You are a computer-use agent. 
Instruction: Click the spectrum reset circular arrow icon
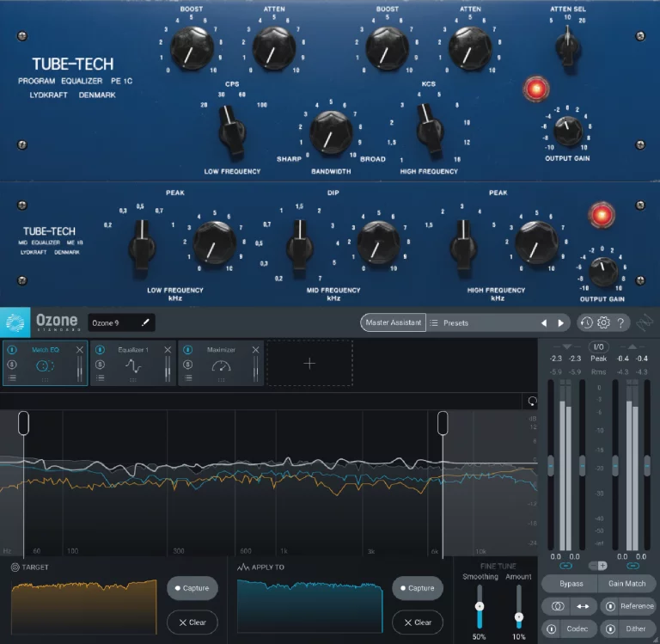point(532,401)
